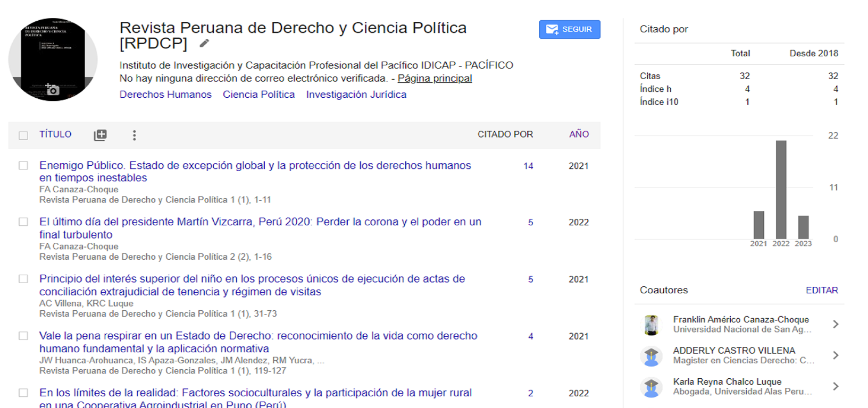
Task: Click the Citado por heading
Action: [664, 29]
